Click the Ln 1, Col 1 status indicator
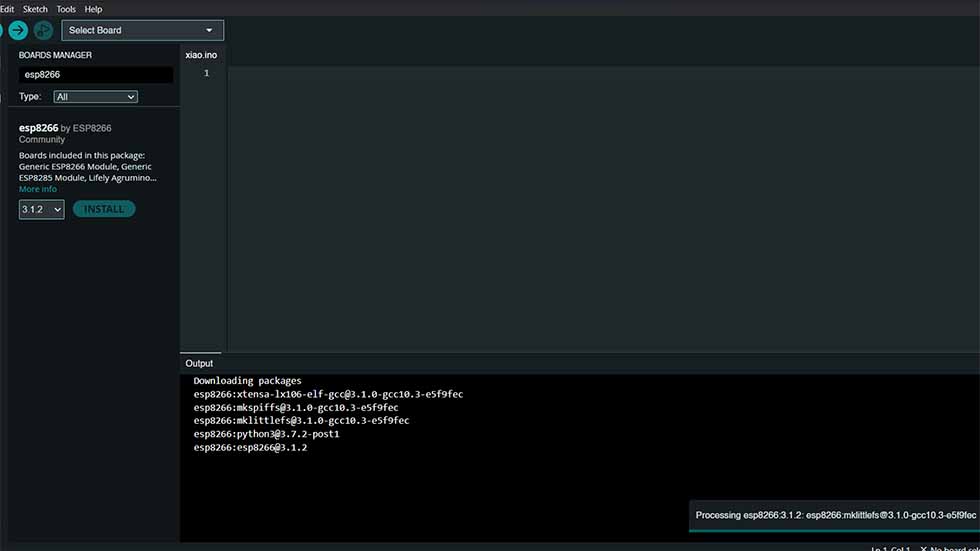The image size is (980, 551). pyautogui.click(x=891, y=548)
